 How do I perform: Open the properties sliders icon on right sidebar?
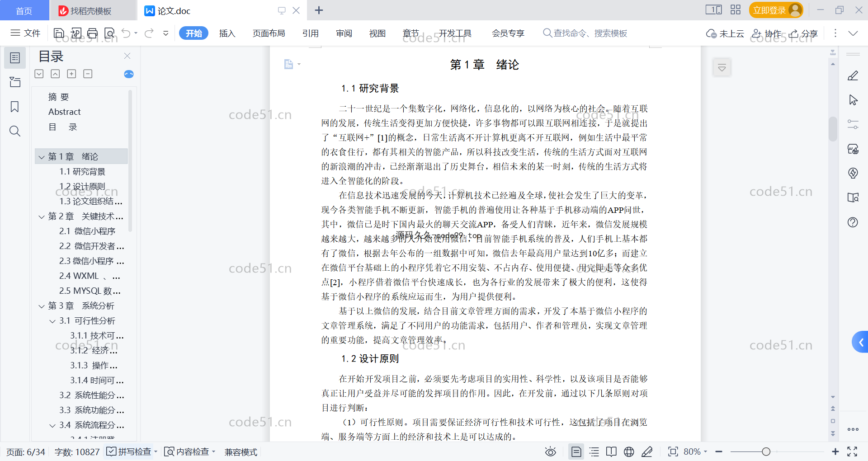pyautogui.click(x=853, y=124)
